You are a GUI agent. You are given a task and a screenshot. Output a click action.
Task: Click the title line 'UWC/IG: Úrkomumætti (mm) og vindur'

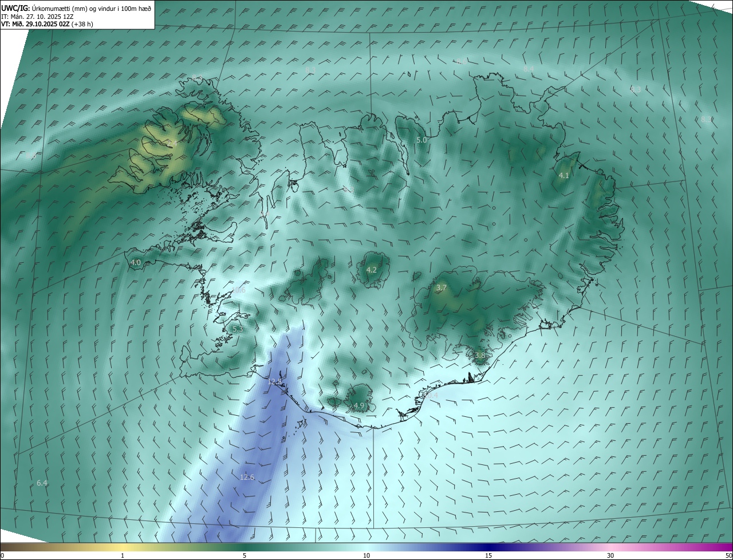click(x=76, y=7)
